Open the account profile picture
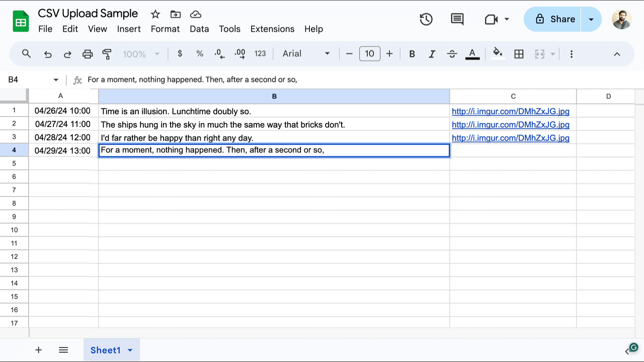Screen dimensions: 644x362 tap(622, 19)
